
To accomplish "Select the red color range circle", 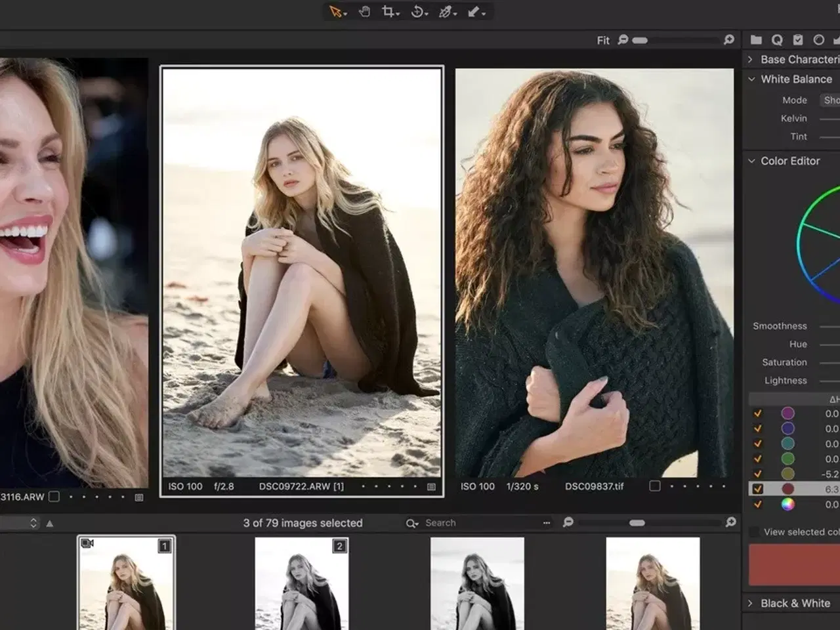I will pos(788,489).
